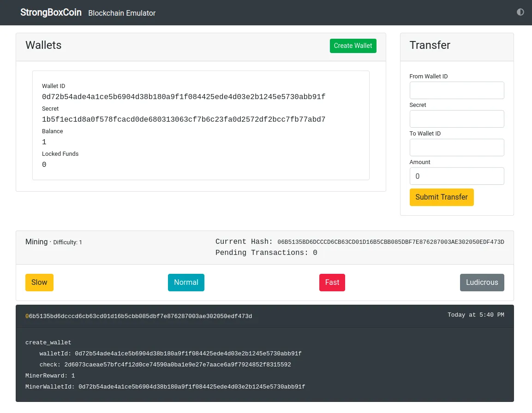Click the Locked Funds value
This screenshot has width=532, height=413.
pos(44,165)
